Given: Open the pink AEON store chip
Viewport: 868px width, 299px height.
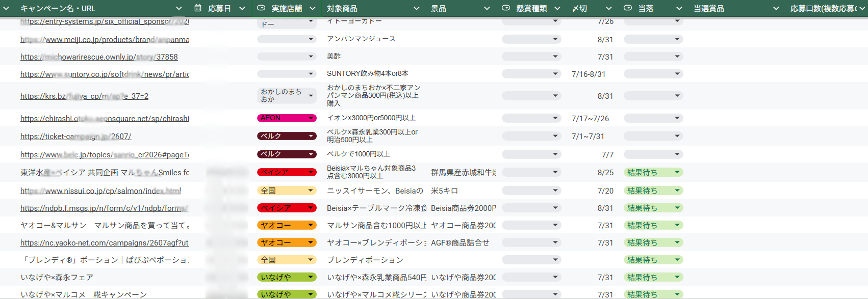Looking at the screenshot, I should pos(287,118).
